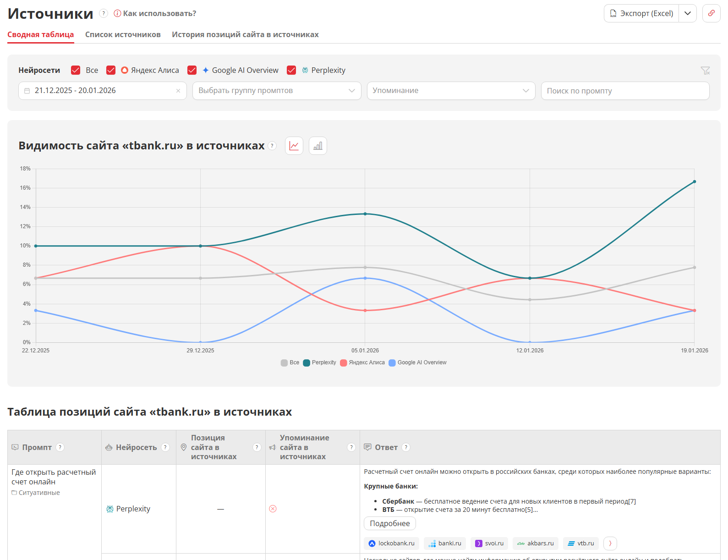The height and width of the screenshot is (560, 728).
Task: Clear the date range with X icon
Action: tap(178, 91)
